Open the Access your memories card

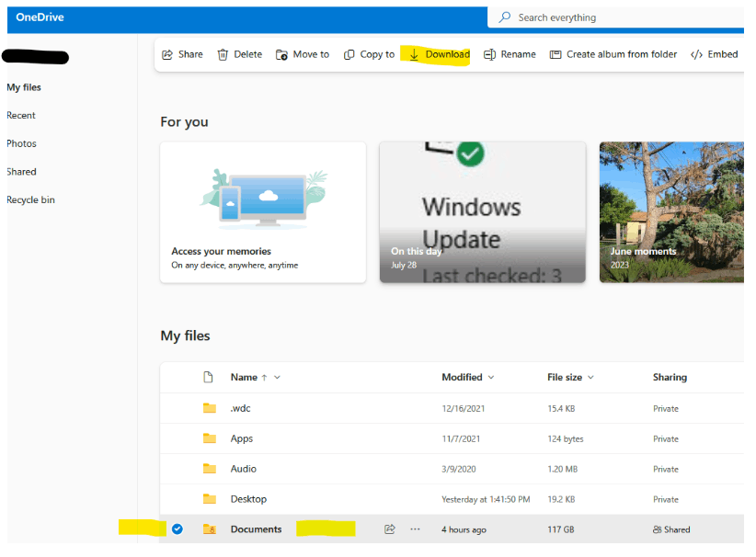click(x=263, y=212)
